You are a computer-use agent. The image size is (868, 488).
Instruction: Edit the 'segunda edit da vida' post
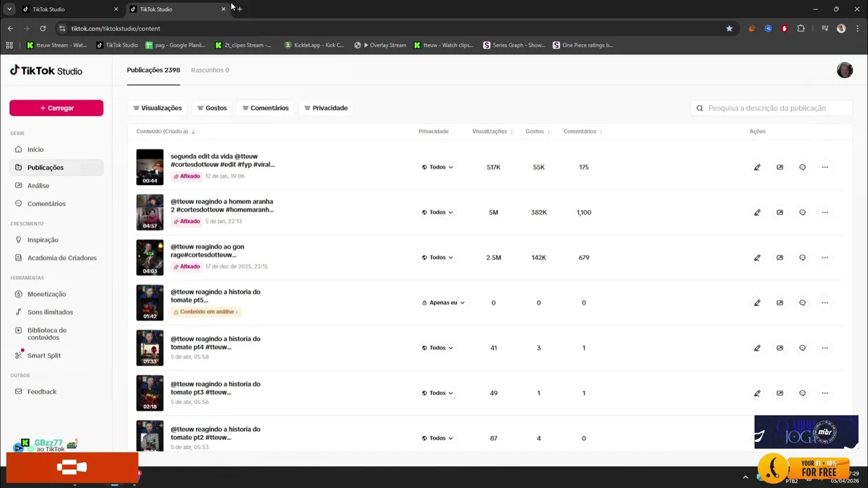pyautogui.click(x=757, y=167)
